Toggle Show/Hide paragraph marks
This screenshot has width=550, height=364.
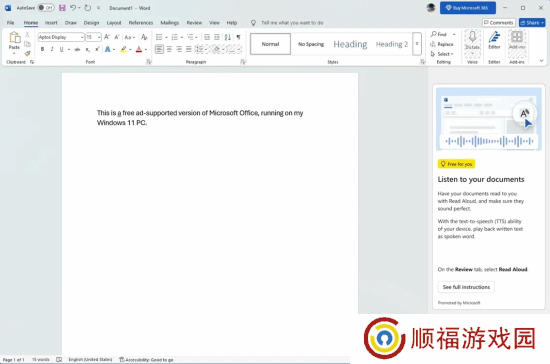(239, 37)
